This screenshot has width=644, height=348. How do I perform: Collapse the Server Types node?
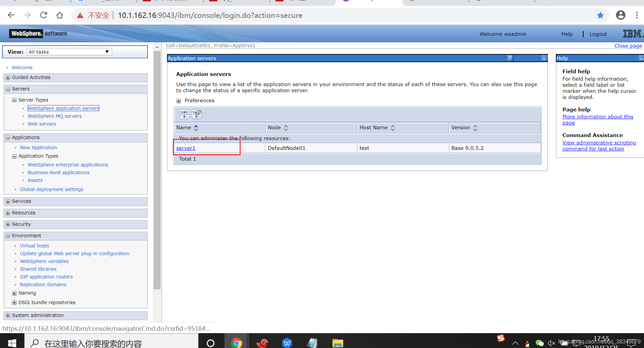pyautogui.click(x=14, y=100)
